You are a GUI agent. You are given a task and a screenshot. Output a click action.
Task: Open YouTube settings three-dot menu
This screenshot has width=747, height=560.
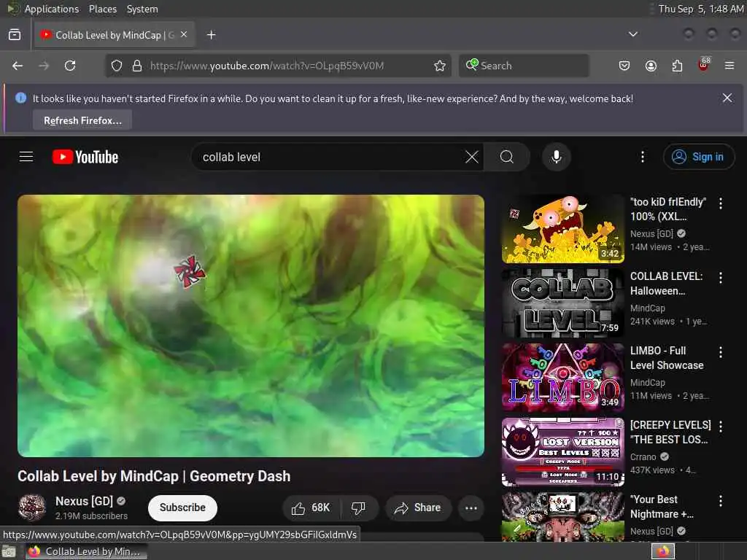[x=642, y=157]
